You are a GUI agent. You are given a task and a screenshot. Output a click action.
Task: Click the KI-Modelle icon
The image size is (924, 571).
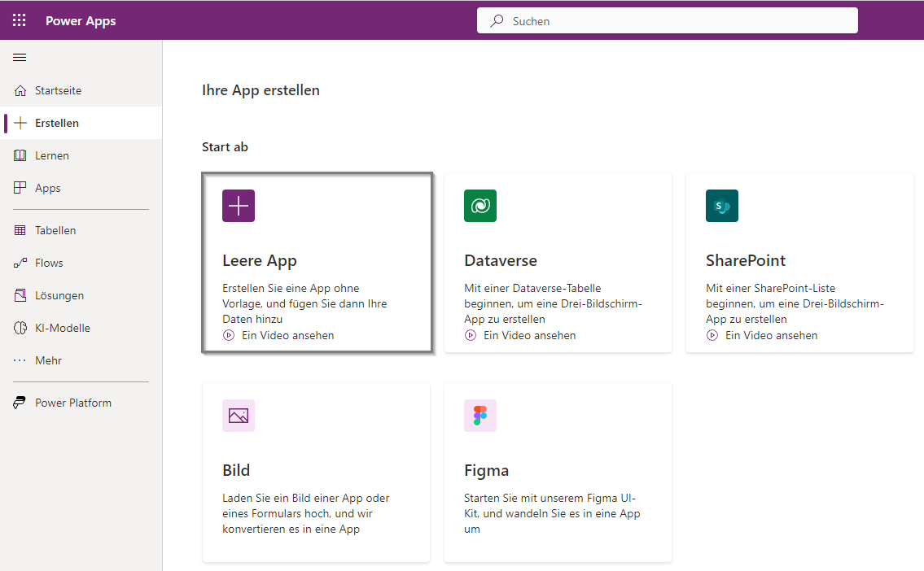(x=20, y=328)
